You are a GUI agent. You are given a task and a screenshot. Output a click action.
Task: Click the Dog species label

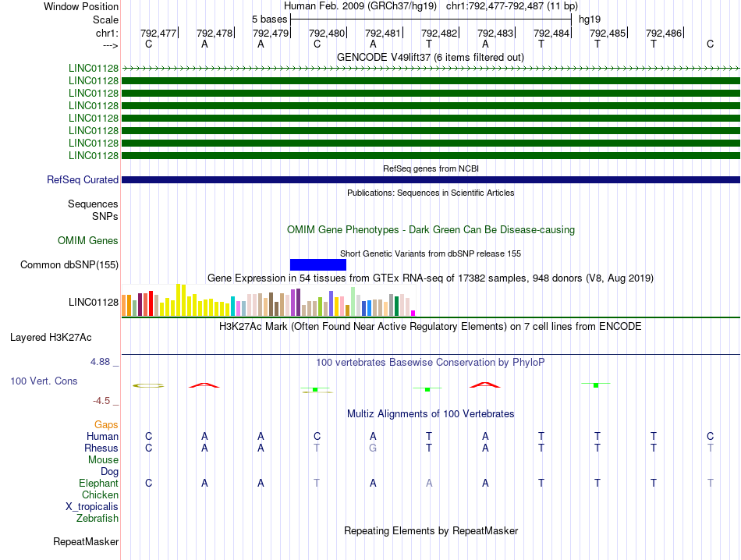(x=110, y=472)
